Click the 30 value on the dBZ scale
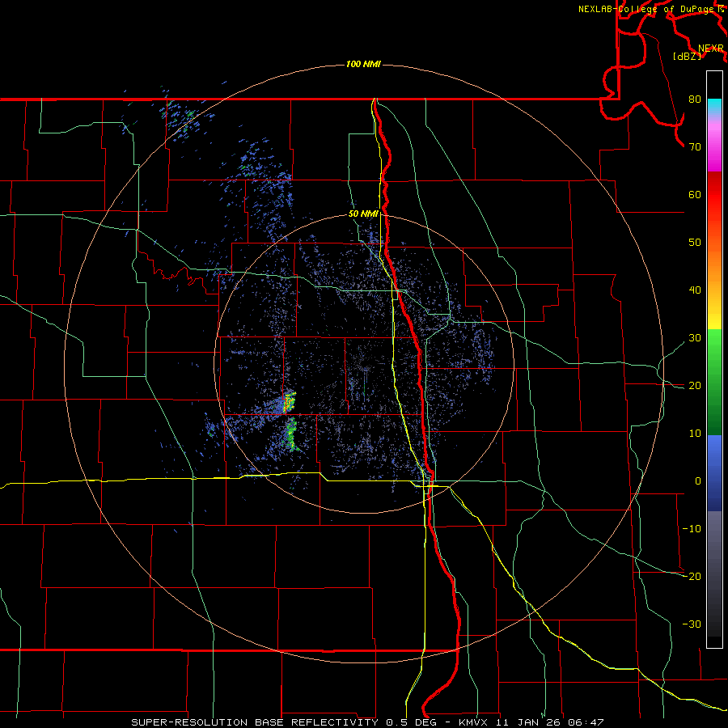This screenshot has height=728, width=728. pyautogui.click(x=695, y=338)
